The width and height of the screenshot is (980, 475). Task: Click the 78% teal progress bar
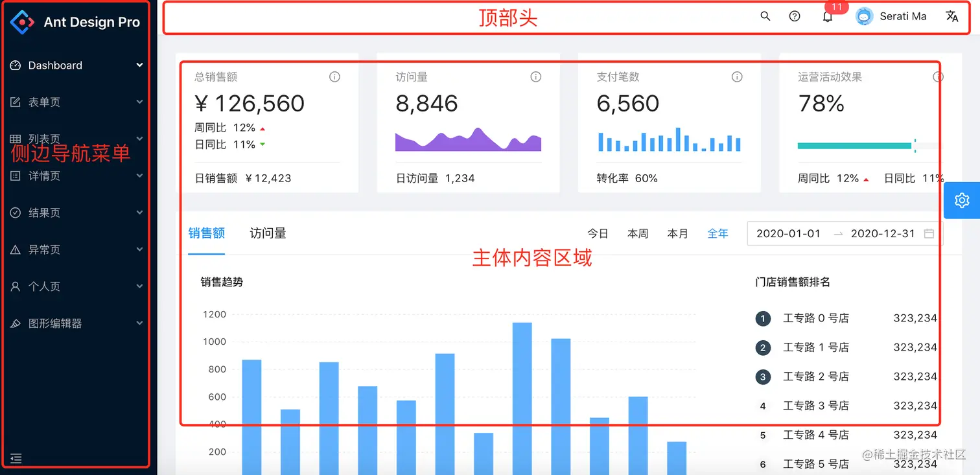[x=868, y=146]
